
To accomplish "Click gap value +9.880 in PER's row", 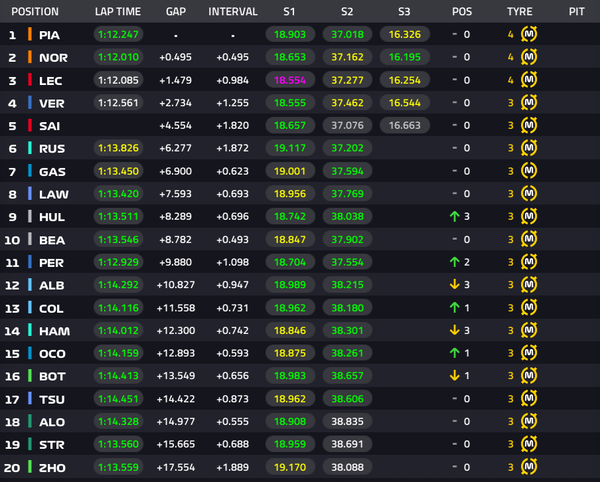I will tap(176, 262).
